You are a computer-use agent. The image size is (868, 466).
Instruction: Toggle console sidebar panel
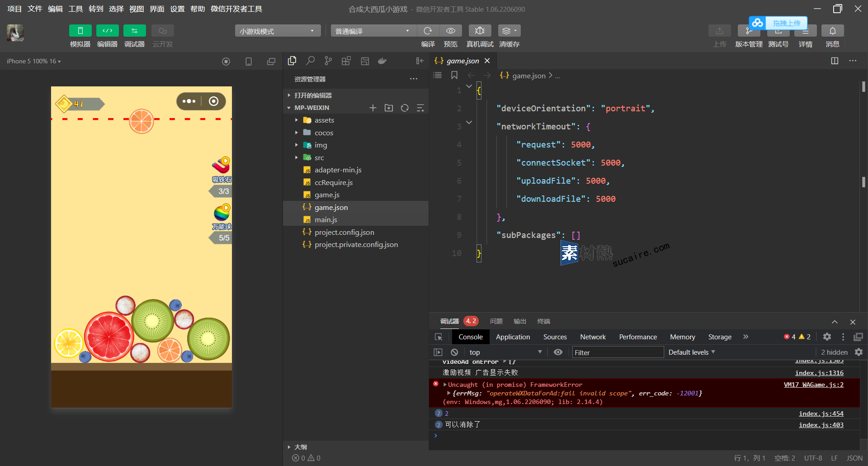[x=438, y=352]
